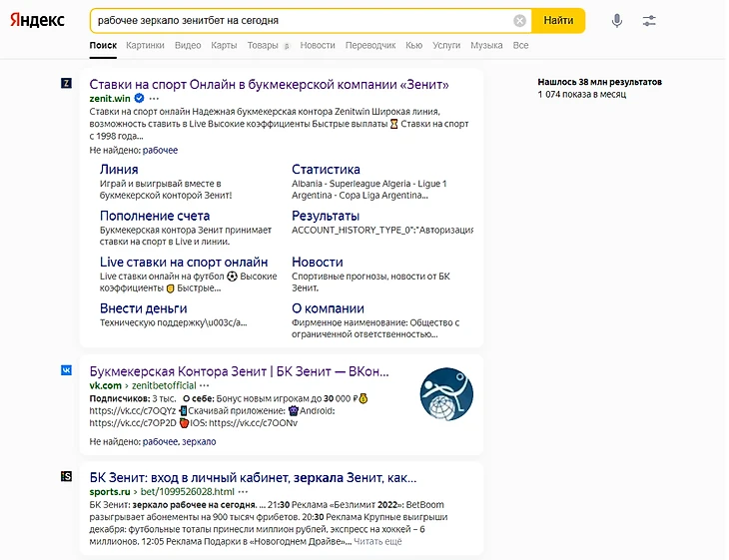Switch to the Видео tab
The width and height of the screenshot is (729, 560).
(x=188, y=46)
